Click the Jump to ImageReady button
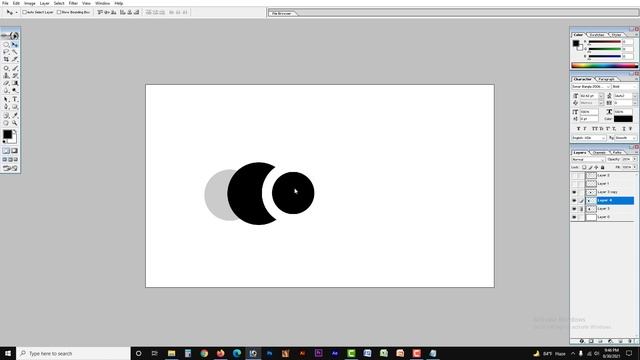The image size is (640, 360). pyautogui.click(x=10, y=168)
